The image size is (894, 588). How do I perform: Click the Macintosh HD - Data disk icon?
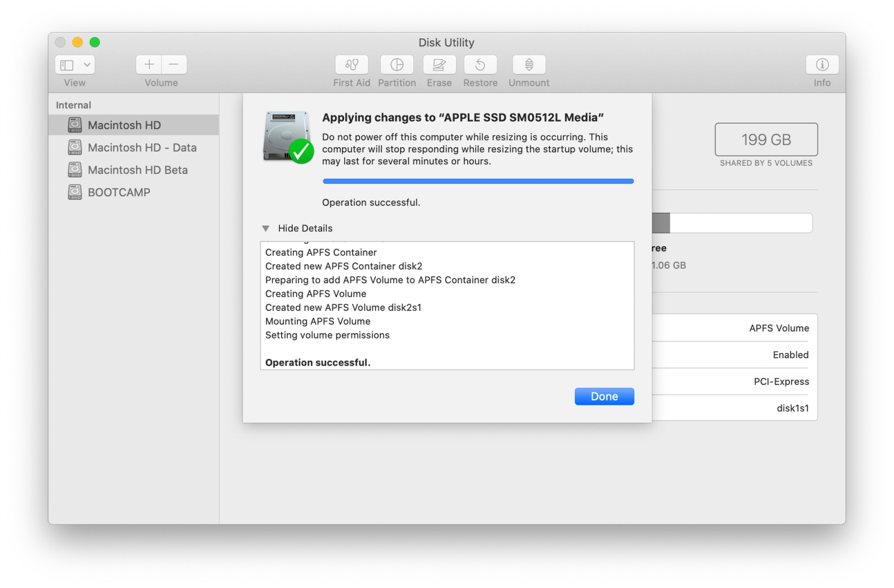(75, 147)
